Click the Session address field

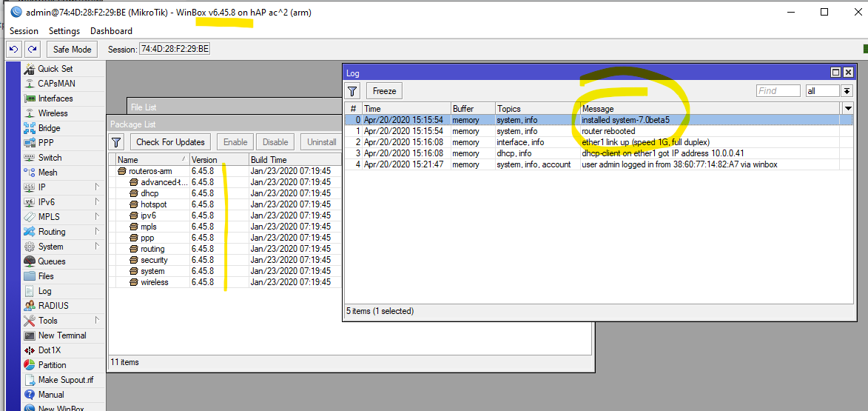(175, 50)
